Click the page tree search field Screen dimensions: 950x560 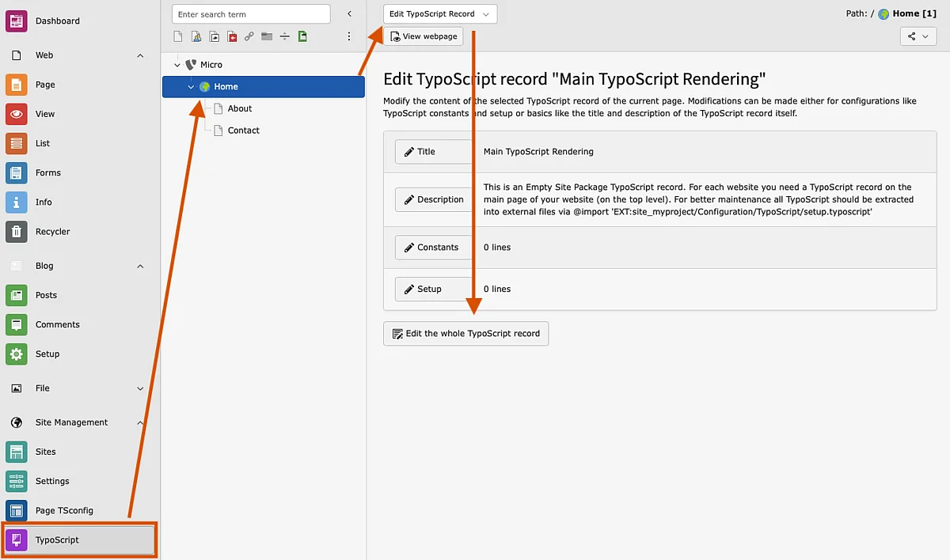[x=250, y=14]
